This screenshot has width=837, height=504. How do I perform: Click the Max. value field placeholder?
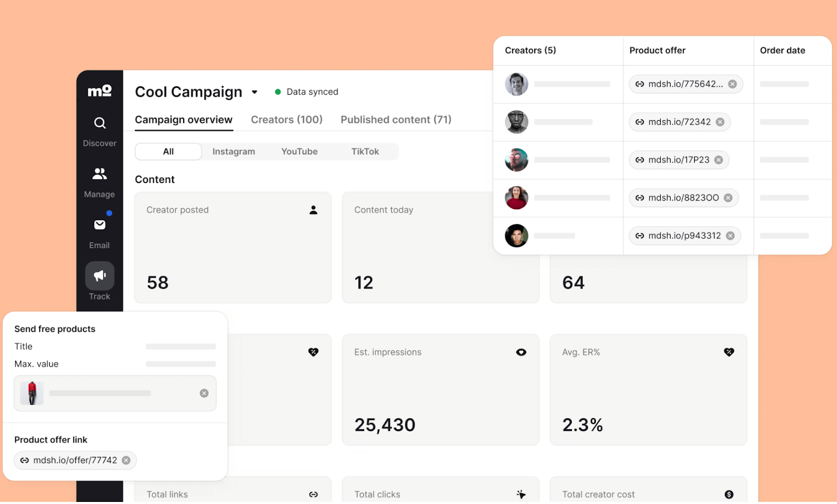pyautogui.click(x=180, y=364)
